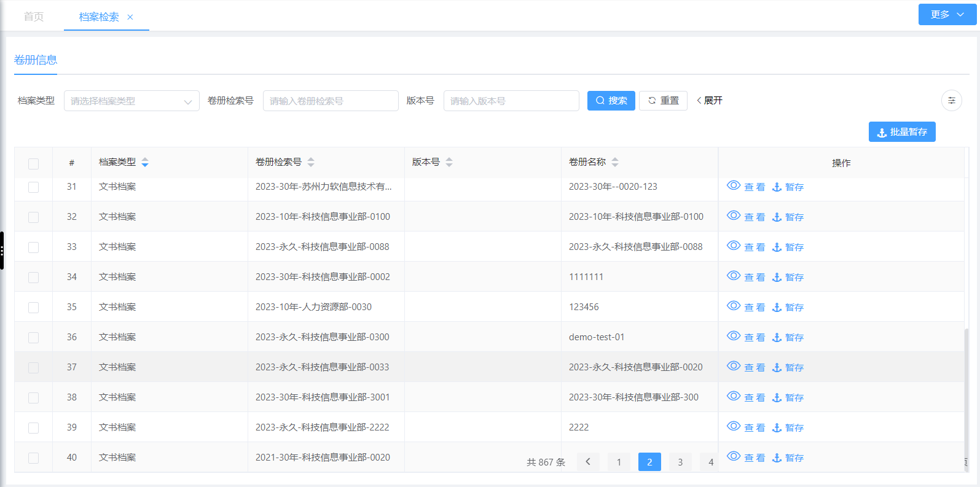The height and width of the screenshot is (487, 980).
Task: Open the 更多 dropdown menu
Action: (x=947, y=15)
